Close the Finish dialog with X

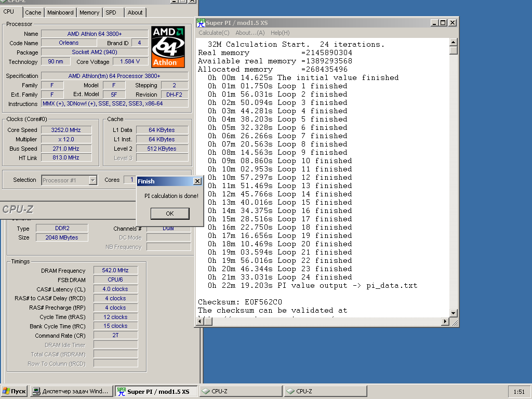point(197,181)
